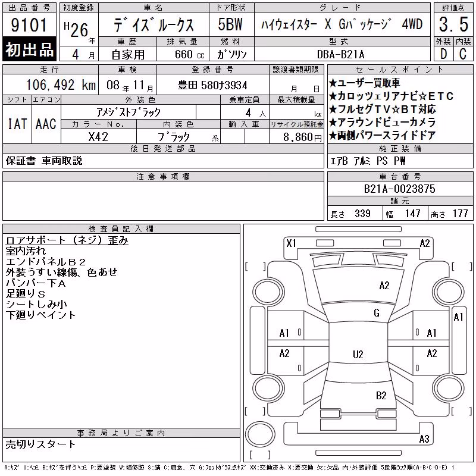Screen dimensions: 476x476
Task: Select the G windshield mark on diagram
Action: (x=377, y=313)
